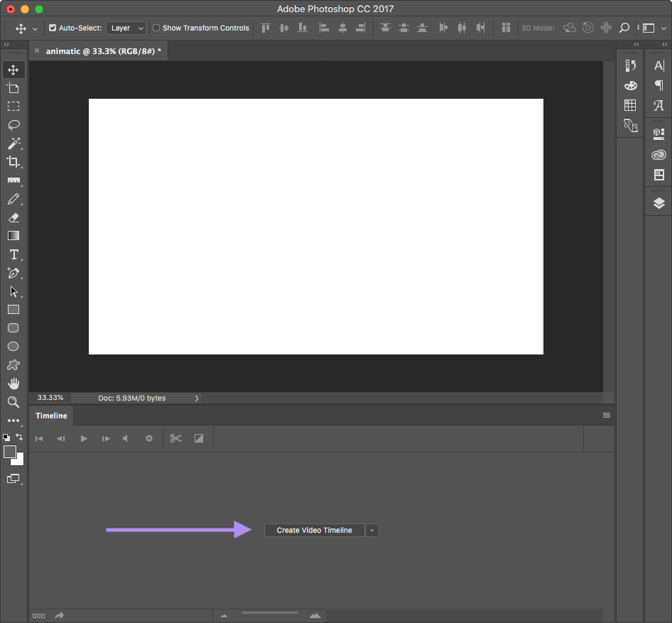
Task: Open the Create Video Timeline options dropdown
Action: click(372, 530)
